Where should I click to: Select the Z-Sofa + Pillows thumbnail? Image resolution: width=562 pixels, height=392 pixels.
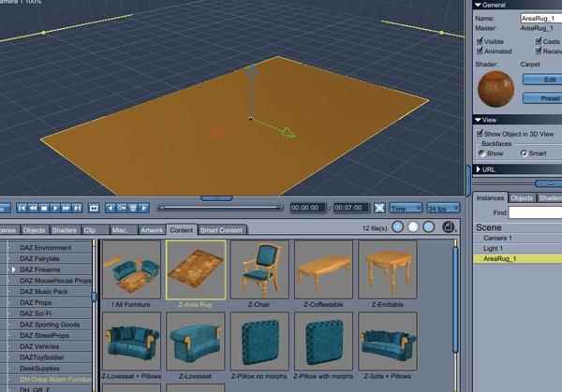[388, 341]
